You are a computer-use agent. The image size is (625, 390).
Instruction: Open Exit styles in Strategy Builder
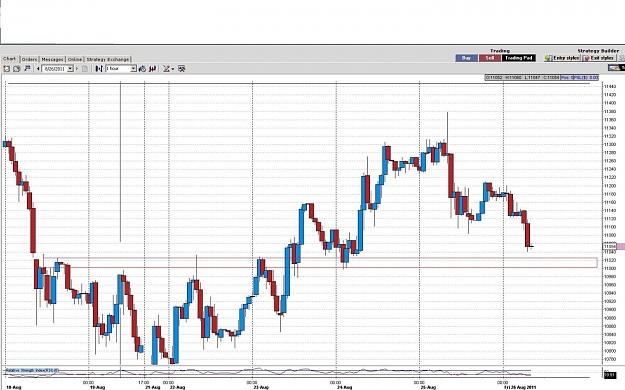tap(598, 58)
